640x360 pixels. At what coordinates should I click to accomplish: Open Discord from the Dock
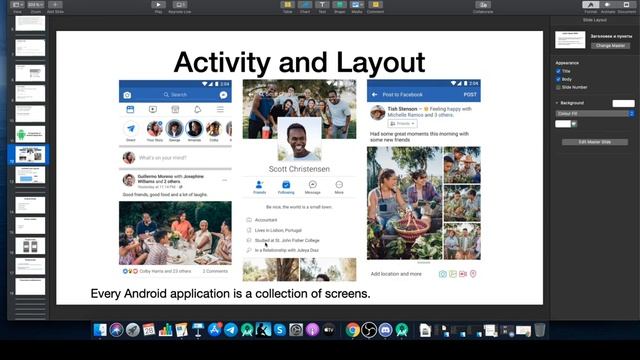click(x=385, y=330)
